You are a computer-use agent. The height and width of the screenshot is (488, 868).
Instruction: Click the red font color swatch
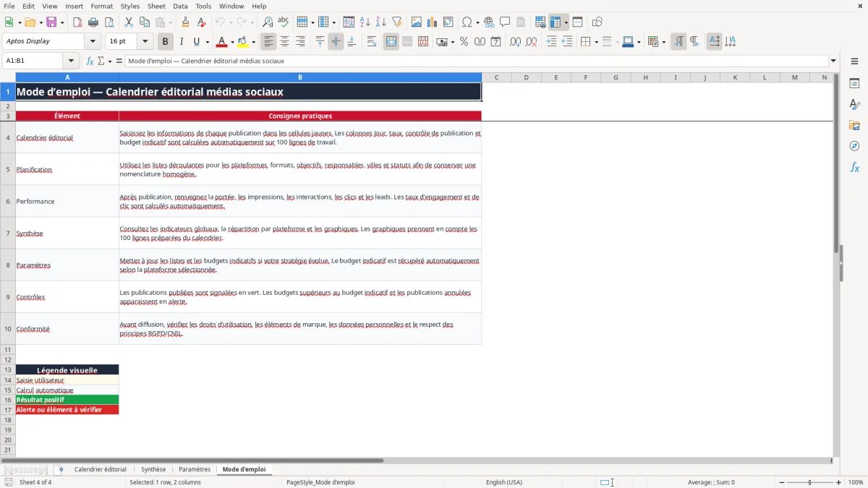[221, 42]
